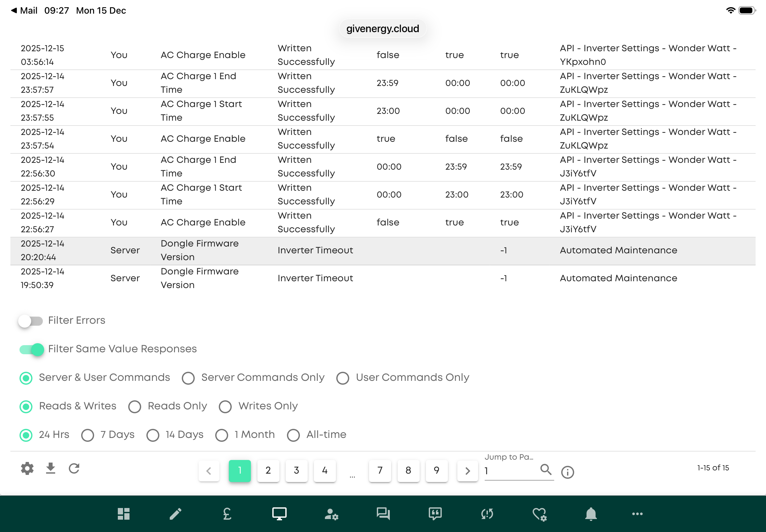Open the dashboard grid icon in bottom navigation

pos(123,514)
